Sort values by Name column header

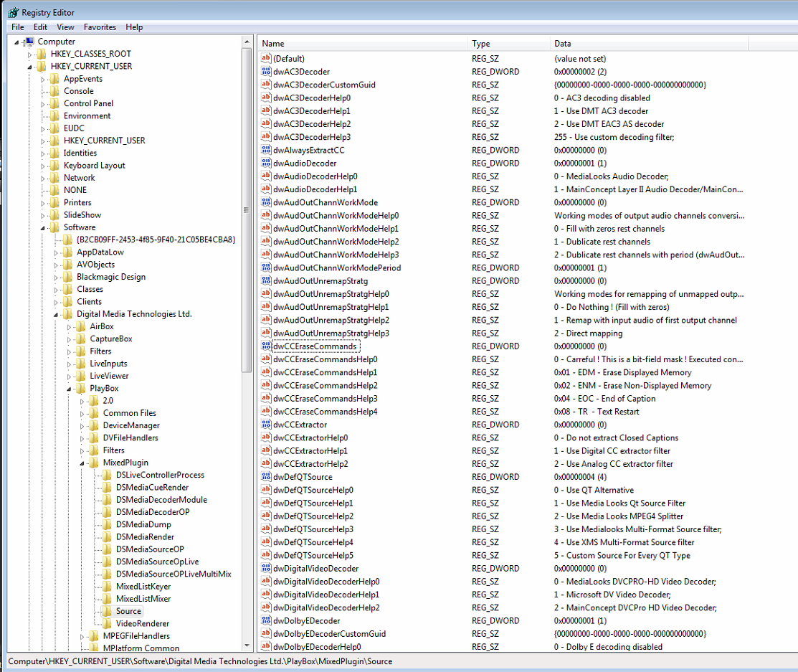pyautogui.click(x=362, y=44)
